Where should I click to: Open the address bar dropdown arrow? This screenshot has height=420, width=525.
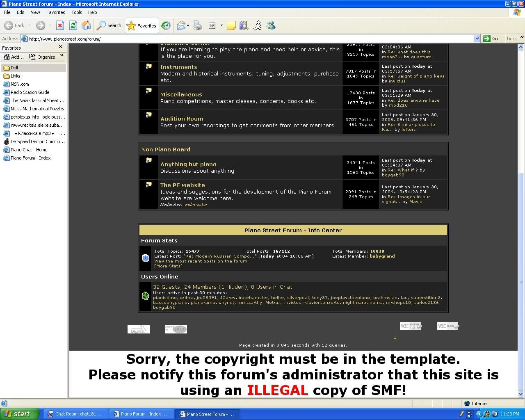tap(477, 39)
